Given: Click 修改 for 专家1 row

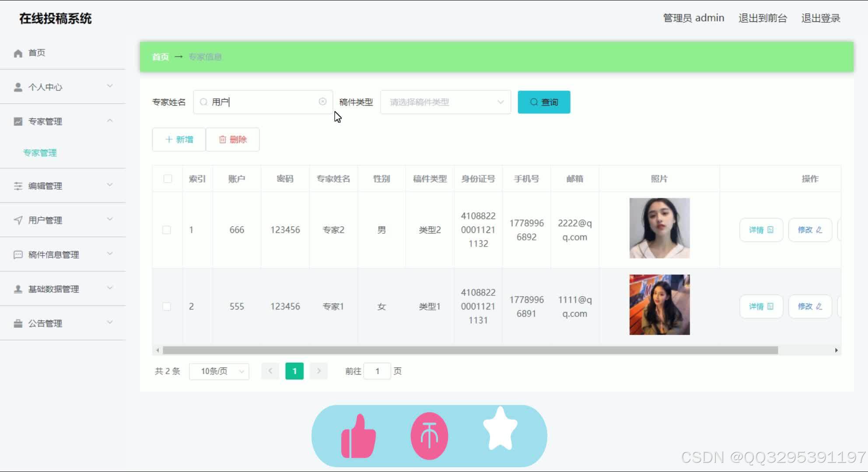Looking at the screenshot, I should pyautogui.click(x=810, y=306).
